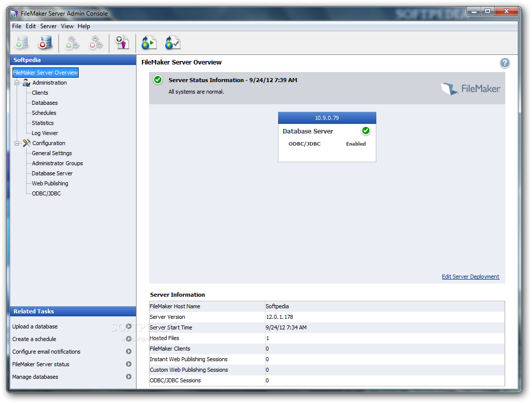Open the help question mark icon
532x403 pixels.
[x=504, y=63]
